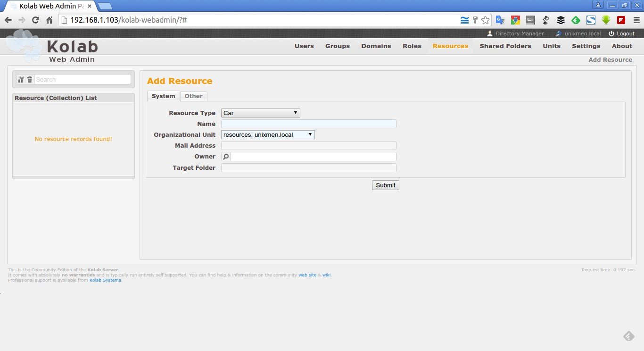Click the desk lamp extension icon
Screen dimensions: 644x351
(545, 20)
